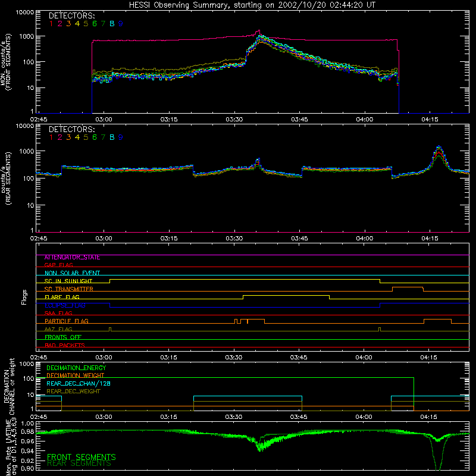
Task: Select the FRONTS_OFF flag label
Action: point(63,337)
